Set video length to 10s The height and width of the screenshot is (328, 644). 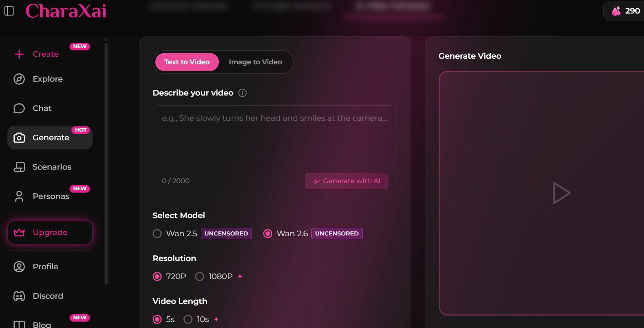pyautogui.click(x=188, y=319)
